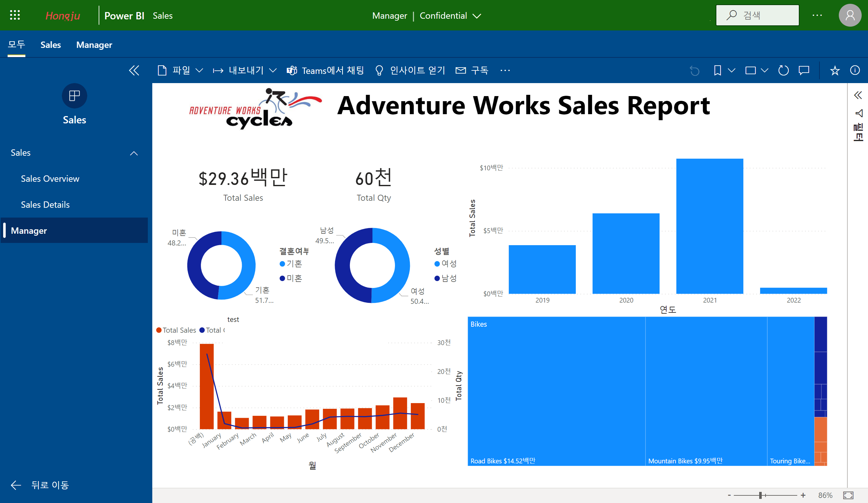This screenshot has height=503, width=868.
Task: Open the 파일 dropdown menu
Action: tap(180, 71)
